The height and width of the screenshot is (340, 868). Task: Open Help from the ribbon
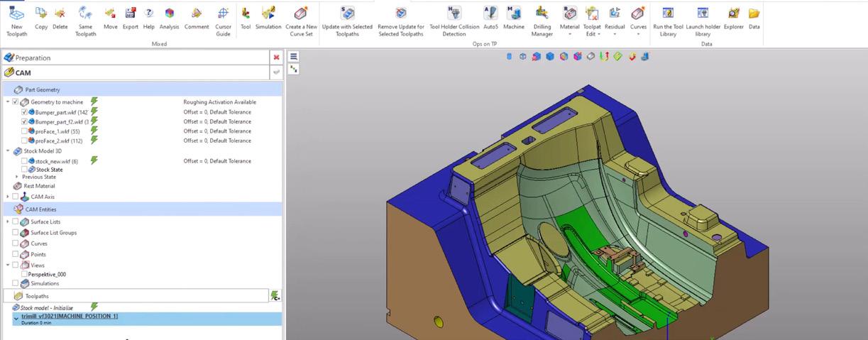click(148, 18)
